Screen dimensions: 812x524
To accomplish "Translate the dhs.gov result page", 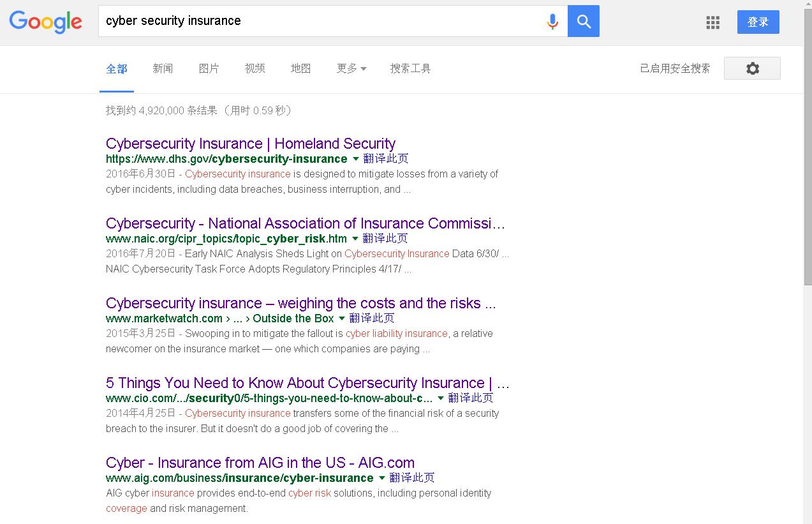I will (x=386, y=158).
